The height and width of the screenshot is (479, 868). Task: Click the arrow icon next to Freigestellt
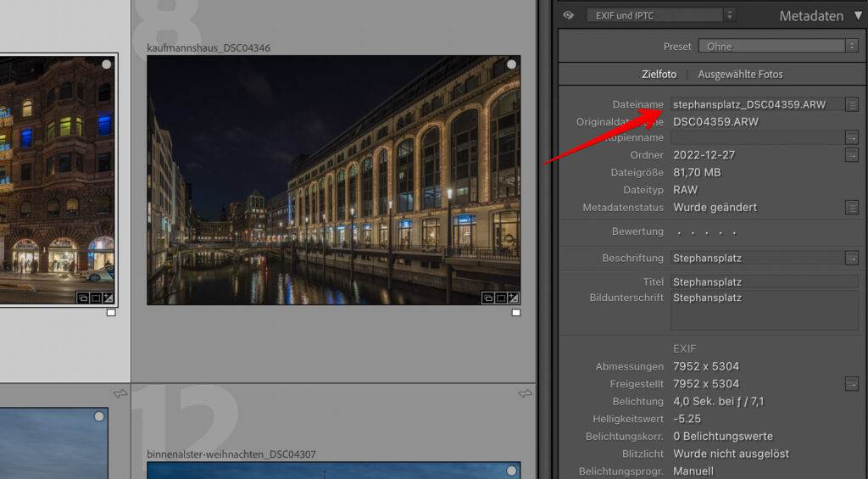click(852, 384)
